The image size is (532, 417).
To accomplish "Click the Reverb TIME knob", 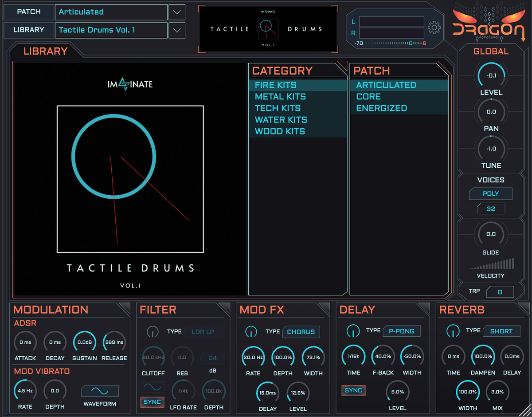I will click(453, 356).
